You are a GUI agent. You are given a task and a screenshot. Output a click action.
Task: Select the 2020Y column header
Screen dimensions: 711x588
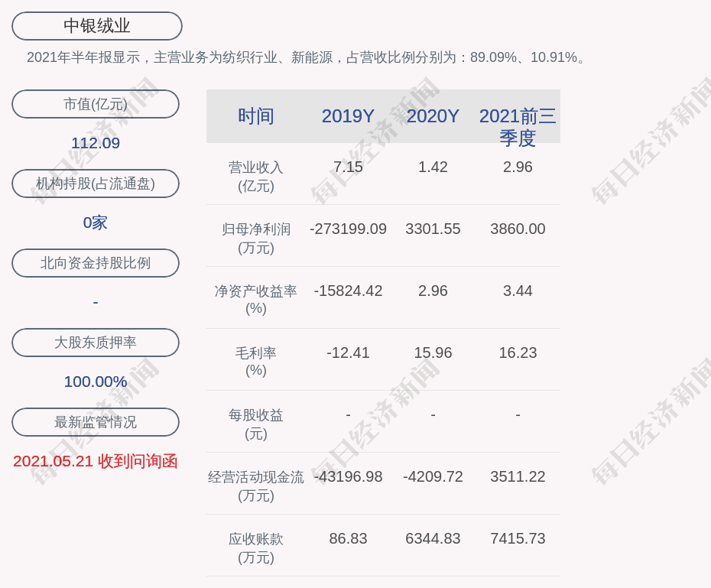tap(433, 116)
